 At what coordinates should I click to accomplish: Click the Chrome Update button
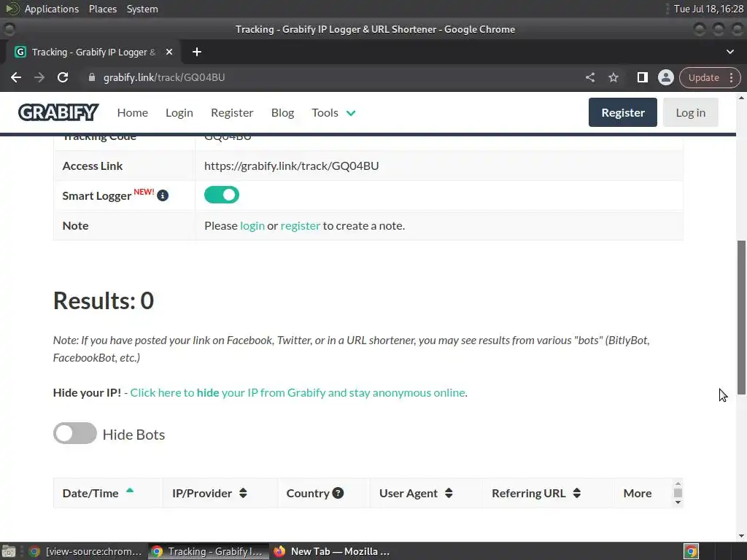pos(704,77)
